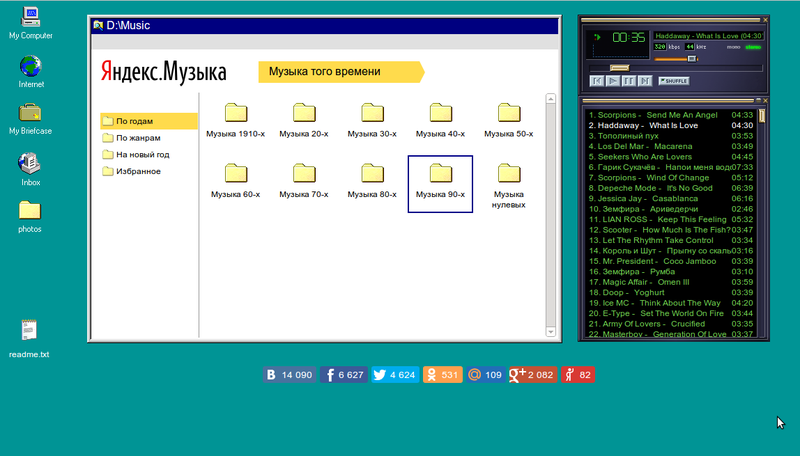
Task: Select track Haddaway - What Is Love
Action: tap(670, 125)
